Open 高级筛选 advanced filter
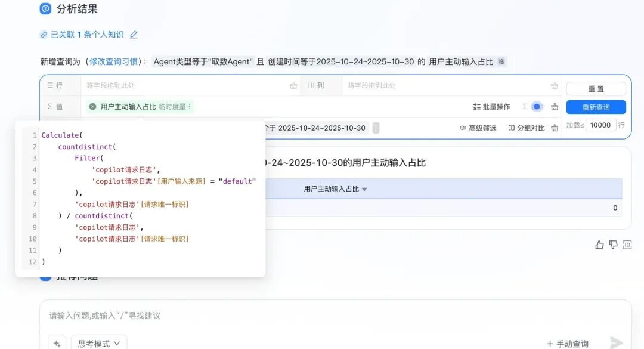 [x=478, y=128]
